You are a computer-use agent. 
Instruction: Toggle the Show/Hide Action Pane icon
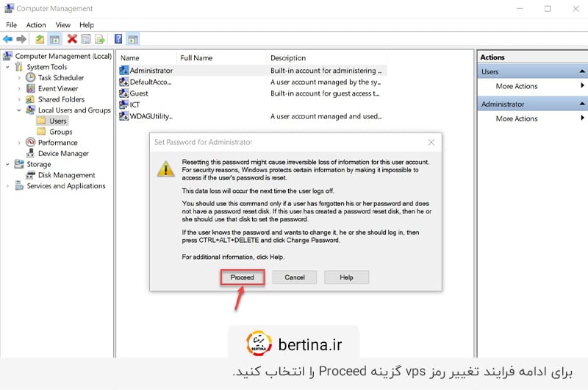coord(133,39)
